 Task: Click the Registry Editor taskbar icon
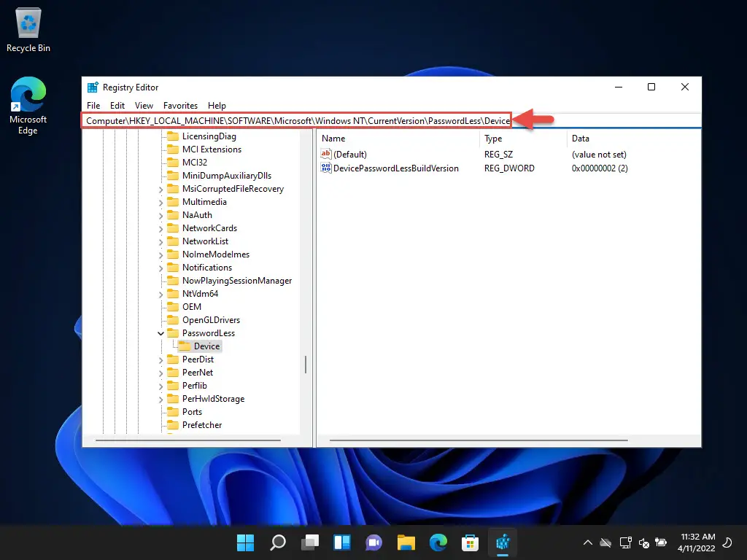502,542
